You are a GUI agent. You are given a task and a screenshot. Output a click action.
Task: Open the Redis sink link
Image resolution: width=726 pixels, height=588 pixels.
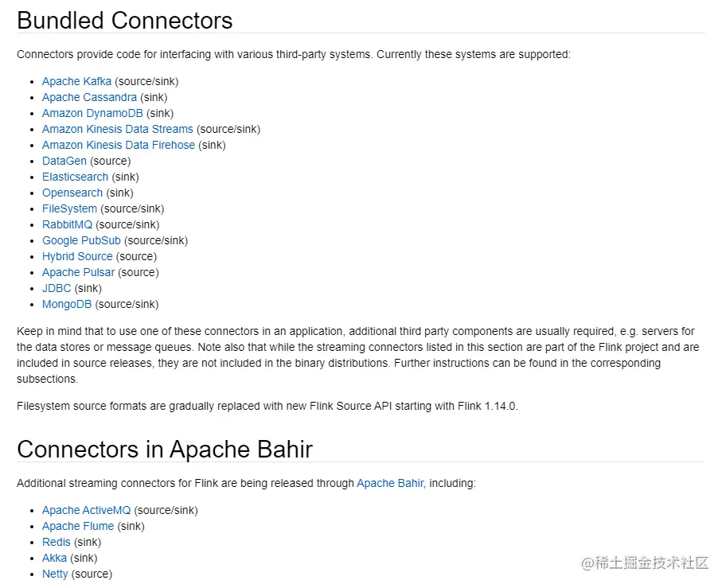(57, 542)
